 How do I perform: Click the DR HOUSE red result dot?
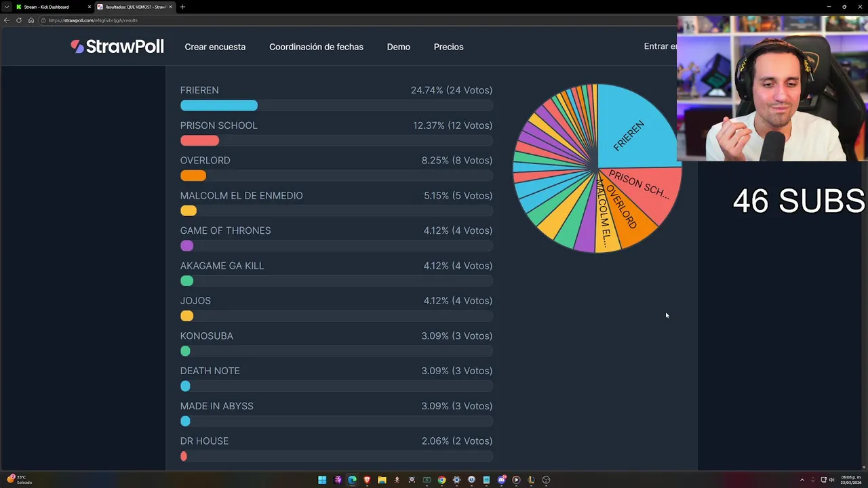point(184,456)
